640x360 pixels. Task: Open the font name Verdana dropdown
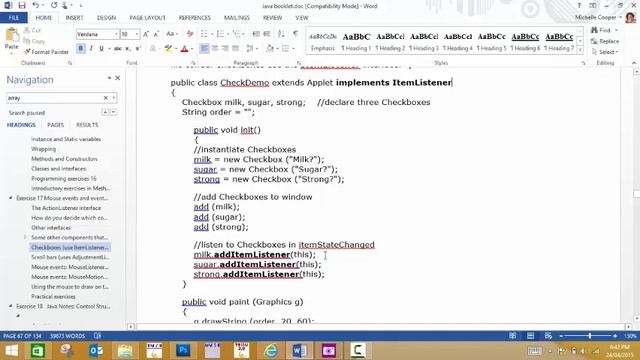tap(116, 34)
